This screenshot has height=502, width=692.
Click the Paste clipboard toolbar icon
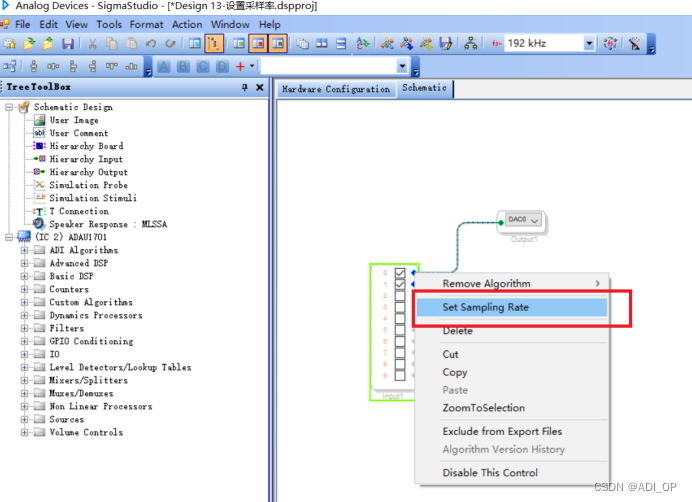(x=132, y=43)
